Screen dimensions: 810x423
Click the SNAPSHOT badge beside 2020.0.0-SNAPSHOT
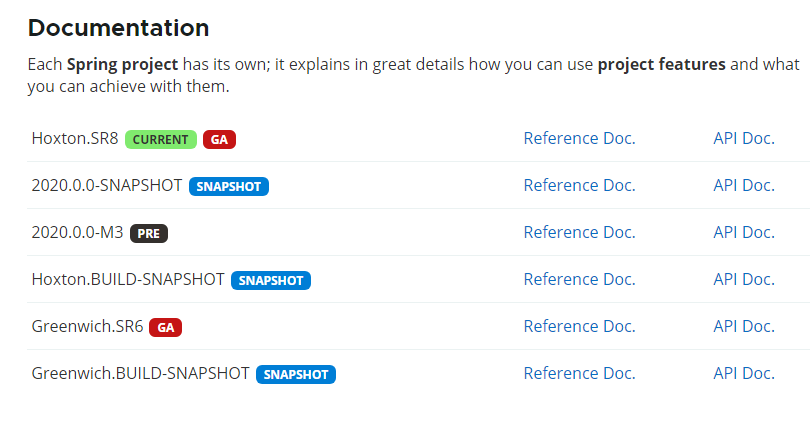point(229,186)
